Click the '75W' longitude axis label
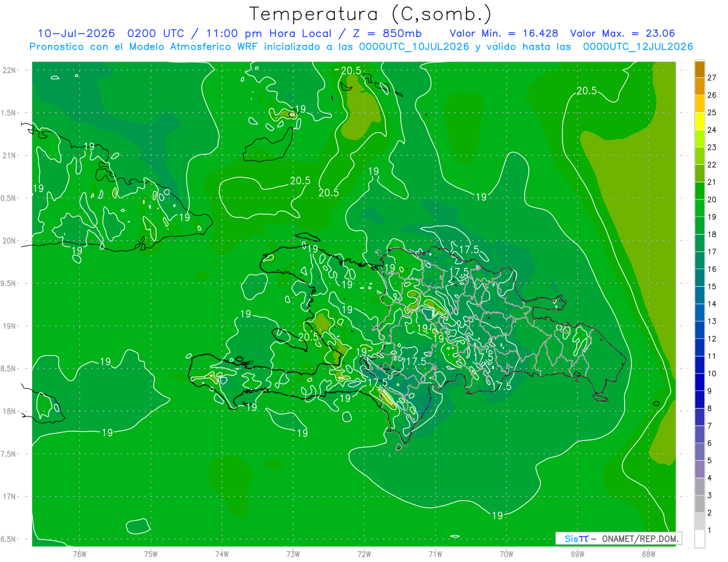The height and width of the screenshot is (562, 728). 151,554
